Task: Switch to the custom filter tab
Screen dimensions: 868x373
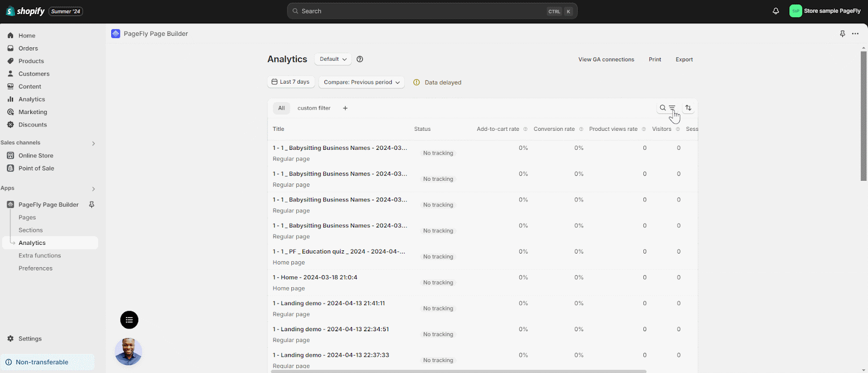Action: (x=314, y=108)
